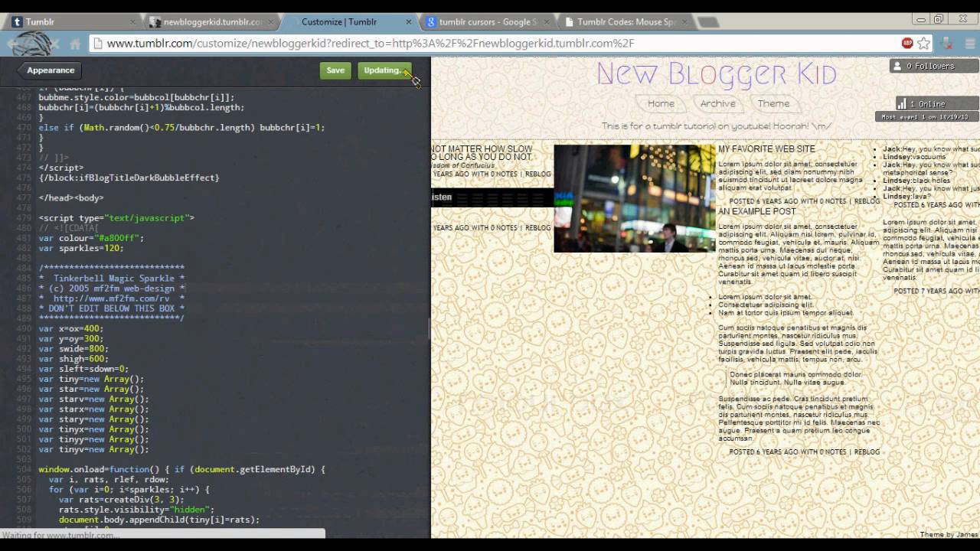Screen dimensions: 980x551
Task: Reblog the Confucius quote post
Action: (537, 174)
